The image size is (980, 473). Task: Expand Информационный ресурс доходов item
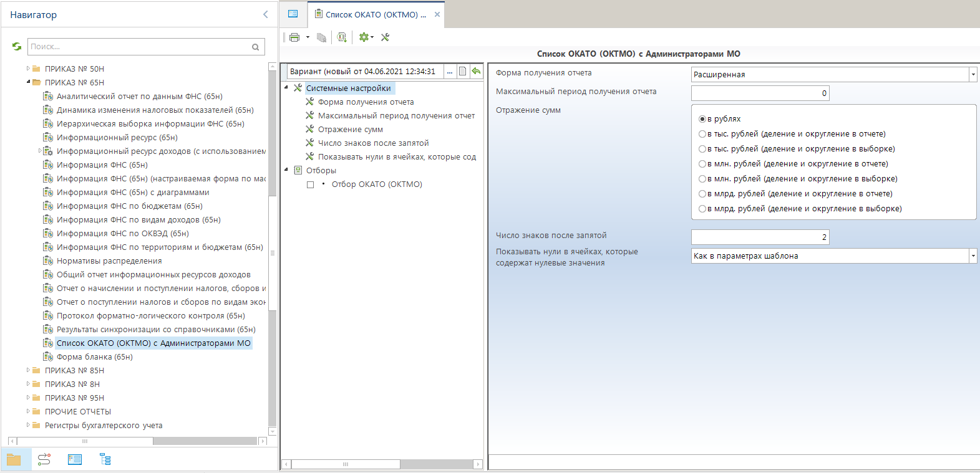(40, 151)
